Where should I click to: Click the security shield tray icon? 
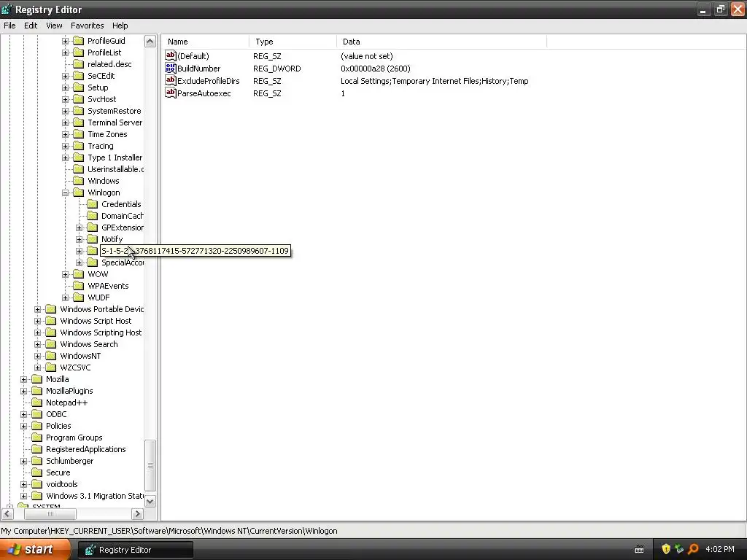[666, 550]
